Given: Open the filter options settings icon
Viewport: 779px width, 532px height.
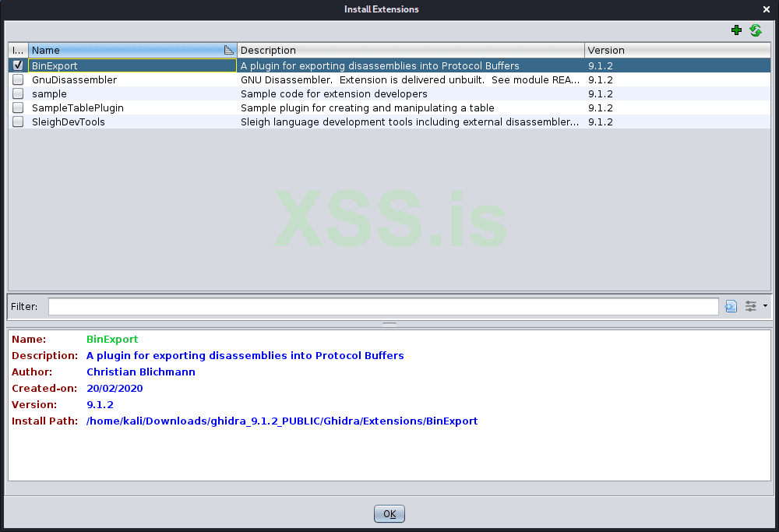Looking at the screenshot, I should [x=751, y=306].
